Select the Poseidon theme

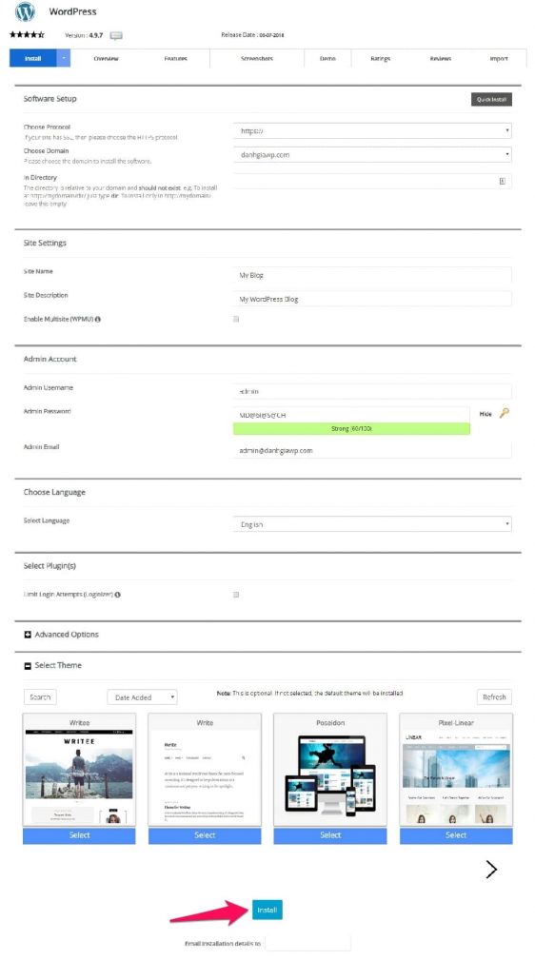pyautogui.click(x=330, y=835)
